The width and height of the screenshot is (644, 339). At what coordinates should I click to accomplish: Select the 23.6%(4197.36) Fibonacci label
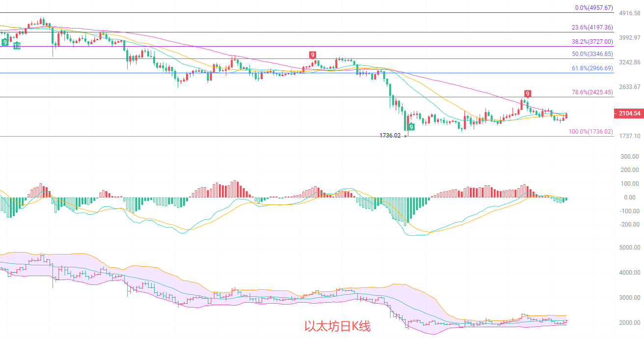point(592,28)
